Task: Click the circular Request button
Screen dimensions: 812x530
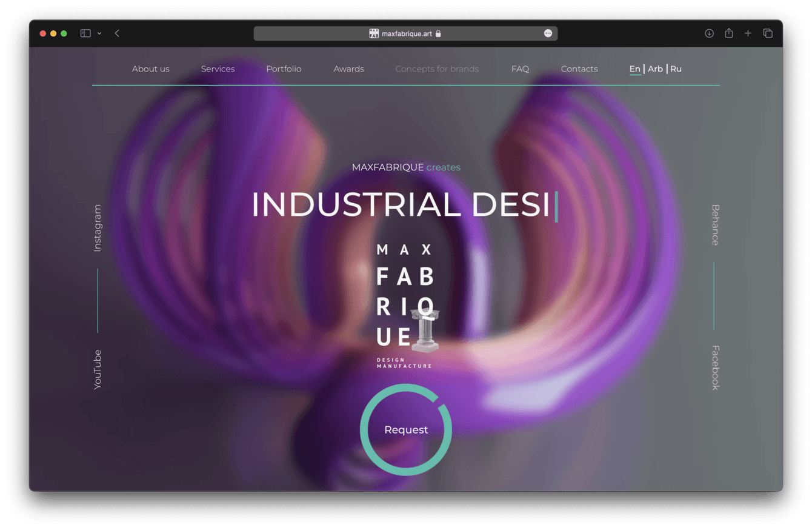Action: 406,429
